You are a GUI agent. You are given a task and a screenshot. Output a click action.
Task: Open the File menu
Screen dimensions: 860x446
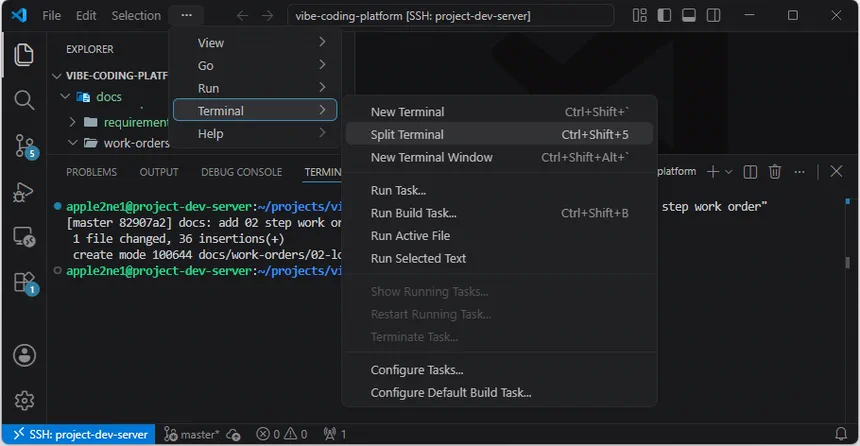pos(52,15)
